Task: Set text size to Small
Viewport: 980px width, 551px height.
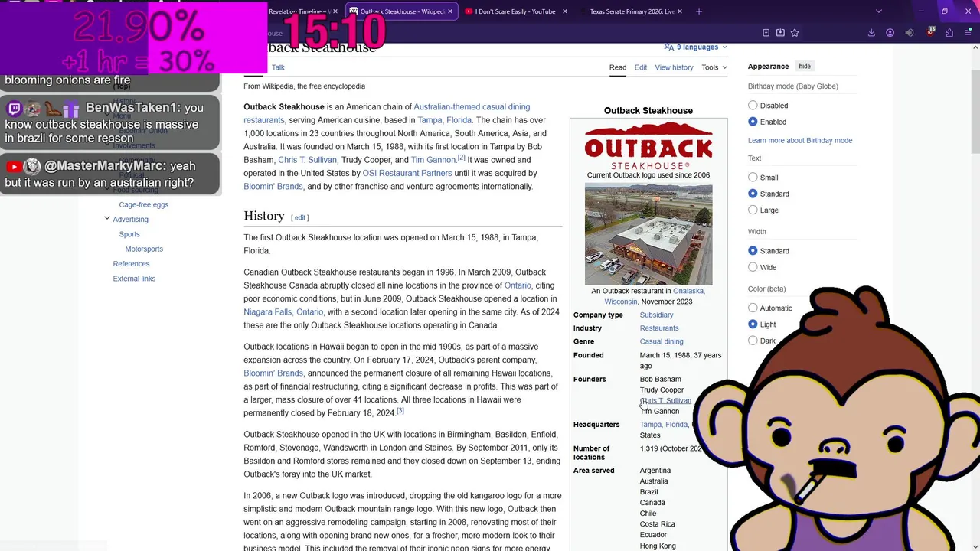Action: pyautogui.click(x=753, y=178)
